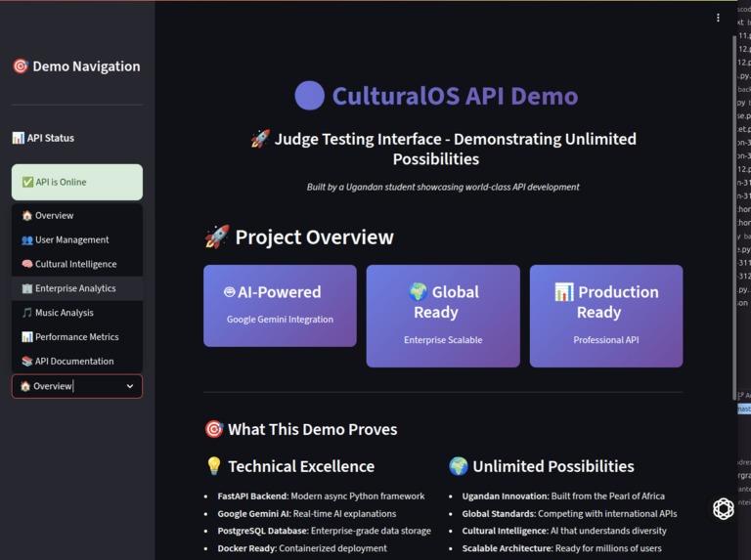The image size is (751, 560).
Task: Select User Management option
Action: tap(77, 239)
